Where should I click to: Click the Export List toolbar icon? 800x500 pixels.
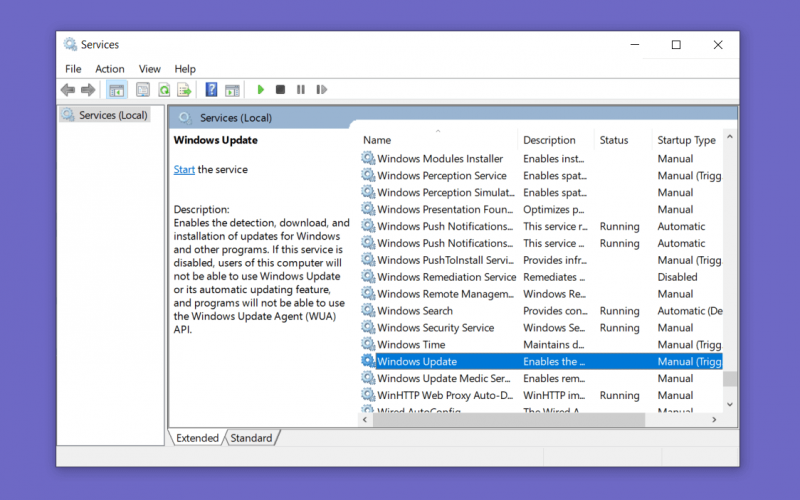pyautogui.click(x=184, y=90)
